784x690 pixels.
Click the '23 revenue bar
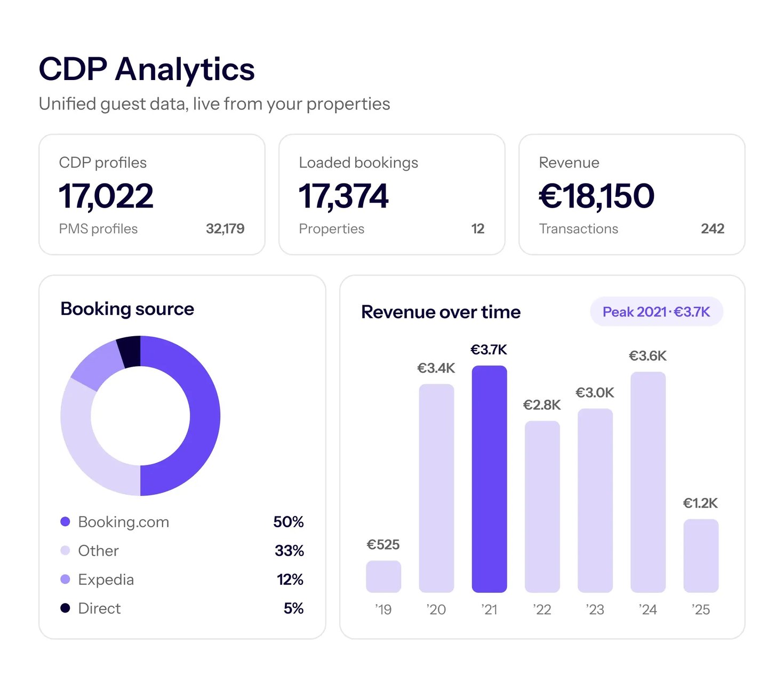(595, 501)
